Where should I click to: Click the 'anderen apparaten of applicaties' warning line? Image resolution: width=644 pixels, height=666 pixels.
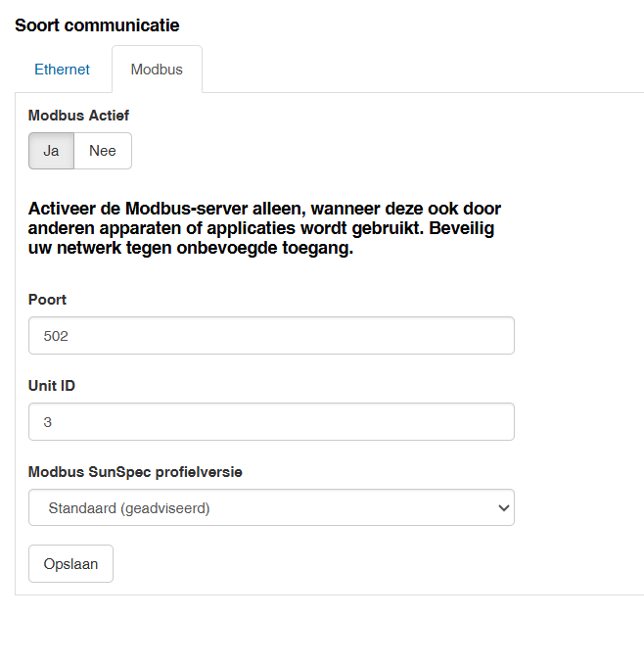click(x=260, y=229)
